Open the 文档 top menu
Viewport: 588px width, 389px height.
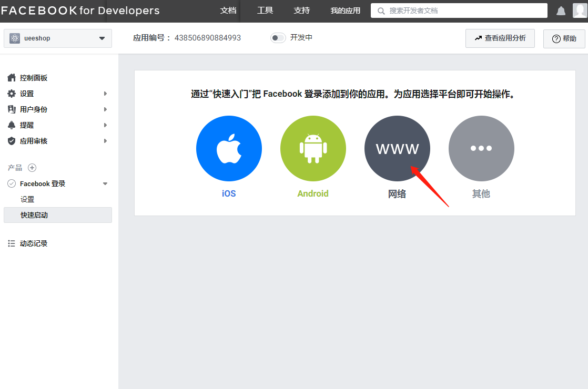(x=228, y=11)
